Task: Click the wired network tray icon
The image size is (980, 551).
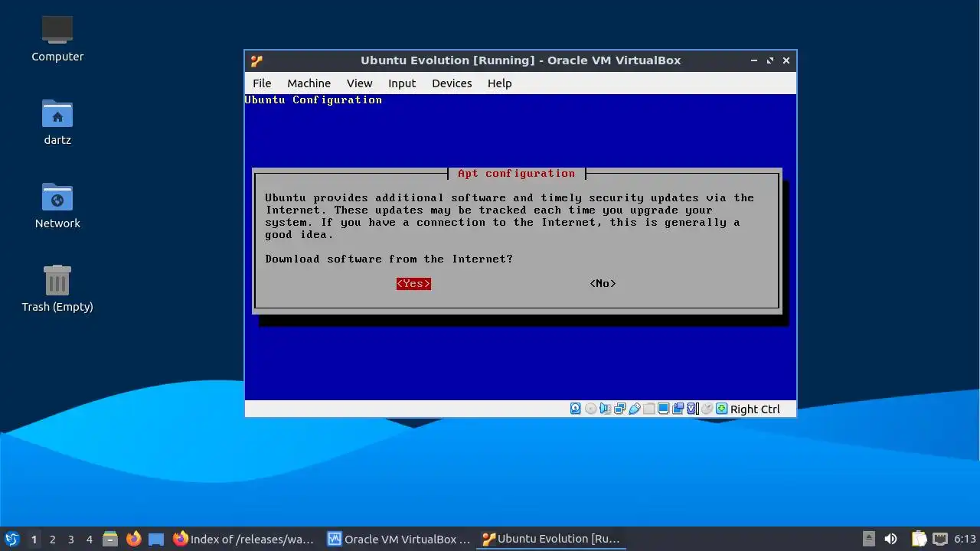Action: click(x=940, y=539)
